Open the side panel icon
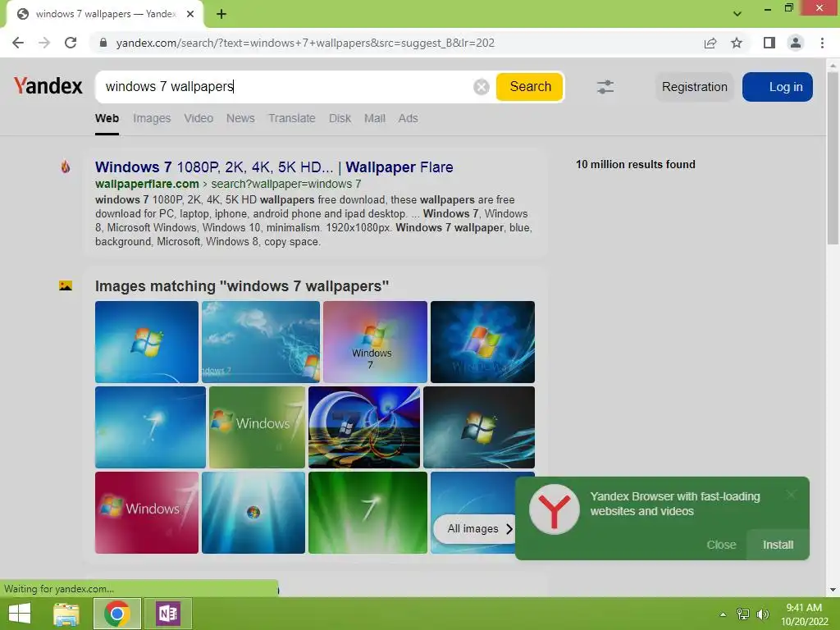Viewport: 840px width, 630px height. tap(769, 43)
